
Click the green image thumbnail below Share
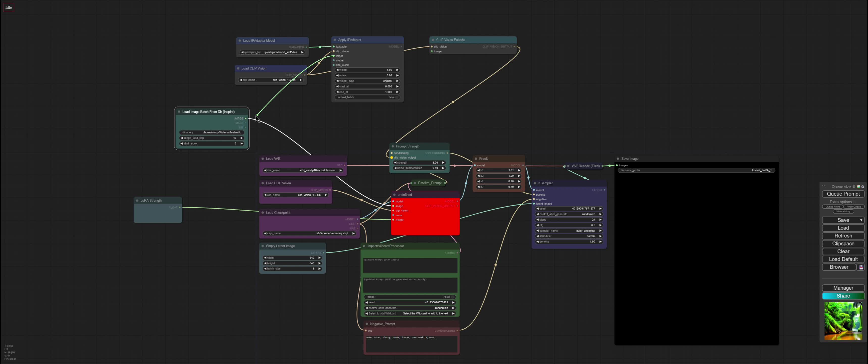(x=844, y=321)
